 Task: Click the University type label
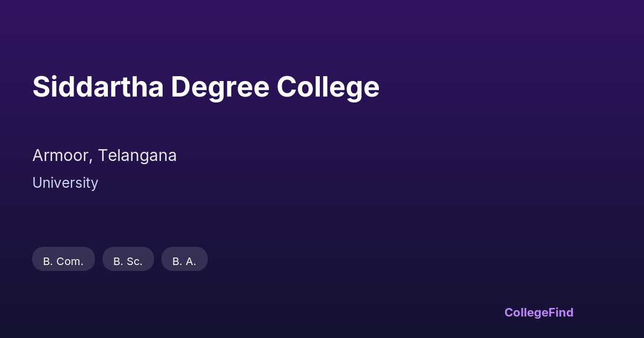pos(65,183)
